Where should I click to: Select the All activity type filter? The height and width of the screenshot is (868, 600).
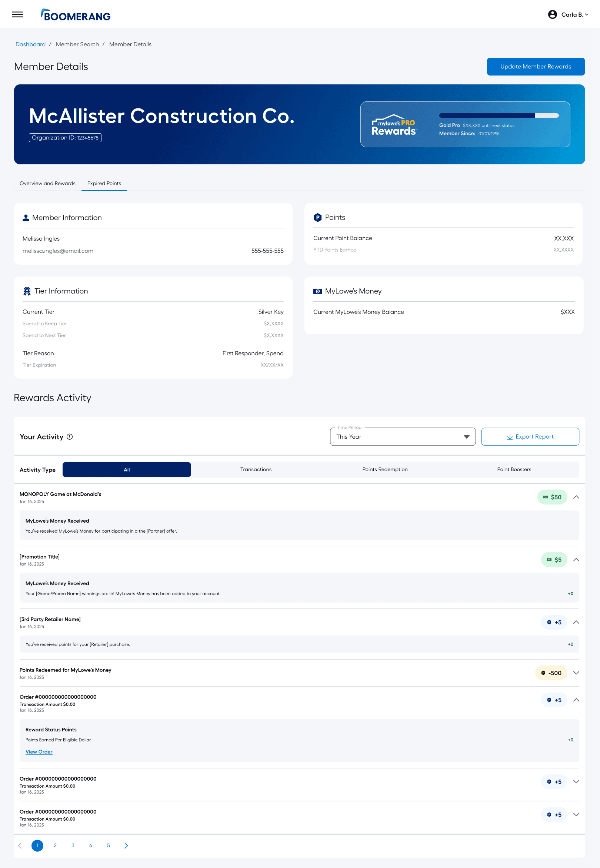coord(127,470)
